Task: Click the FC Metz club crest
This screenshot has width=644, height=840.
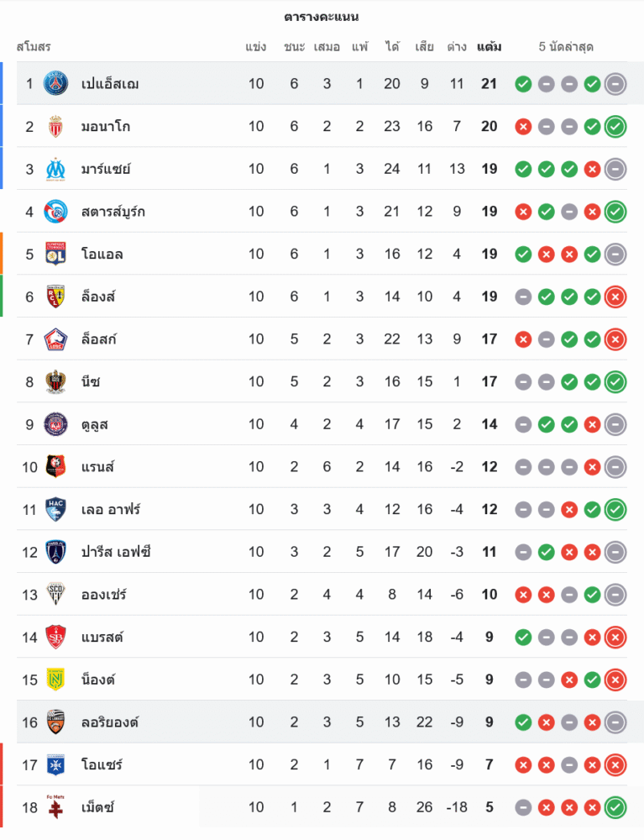Action: click(56, 807)
